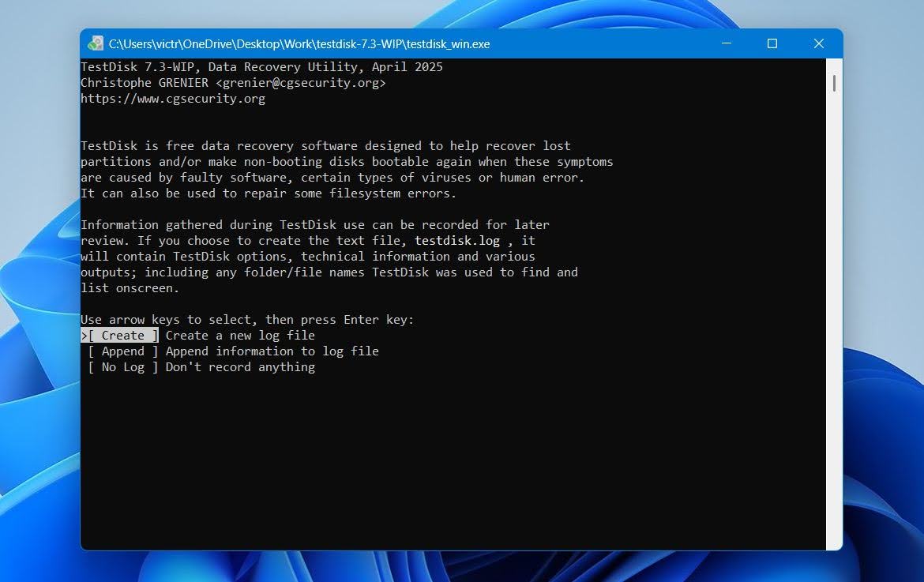Click the bold testdisk.log filename
The width and height of the screenshot is (924, 582).
(457, 241)
